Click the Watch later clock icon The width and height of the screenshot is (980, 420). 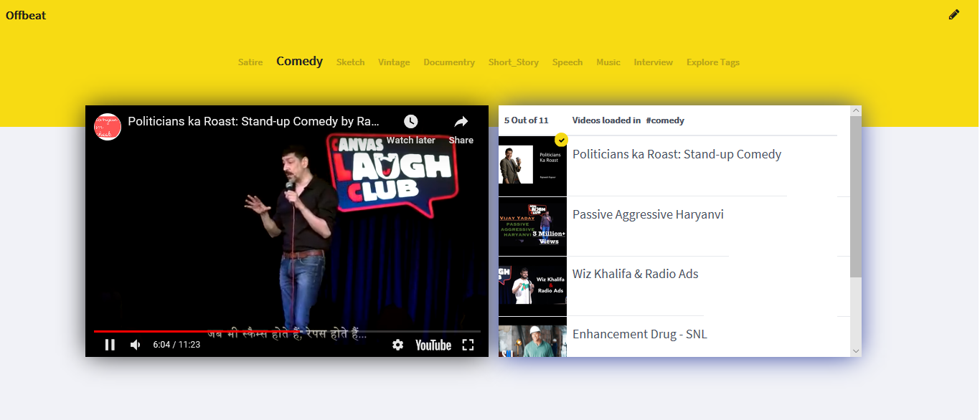(x=410, y=121)
